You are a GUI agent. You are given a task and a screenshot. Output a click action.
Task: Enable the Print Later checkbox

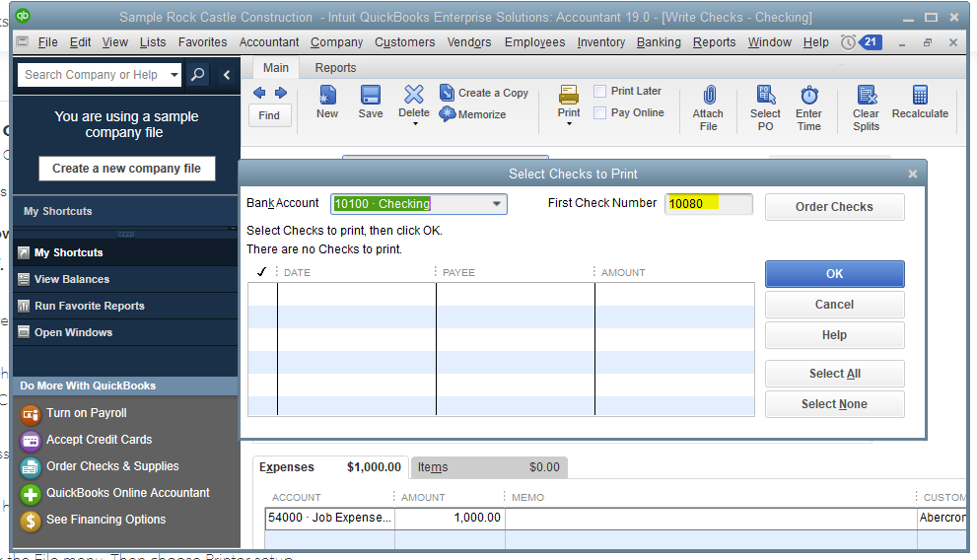click(599, 92)
